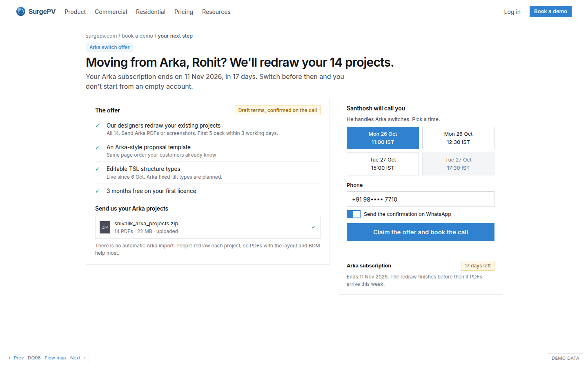Click the Arka switch offer tag

(109, 47)
